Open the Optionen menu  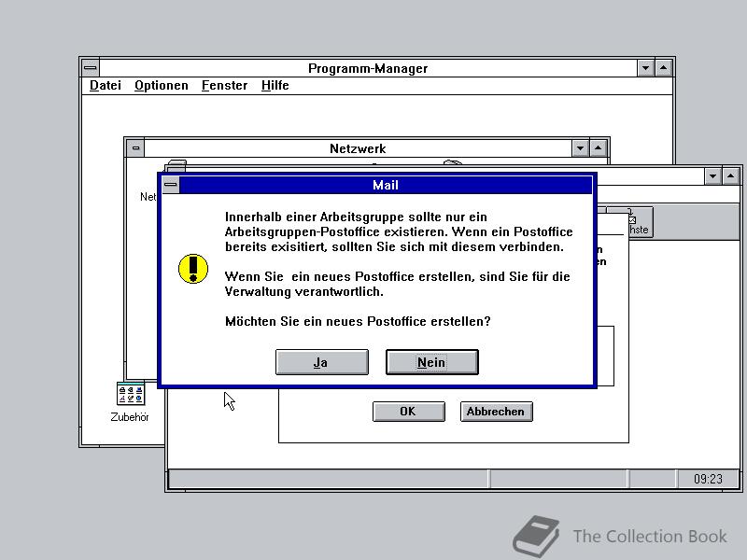(161, 85)
